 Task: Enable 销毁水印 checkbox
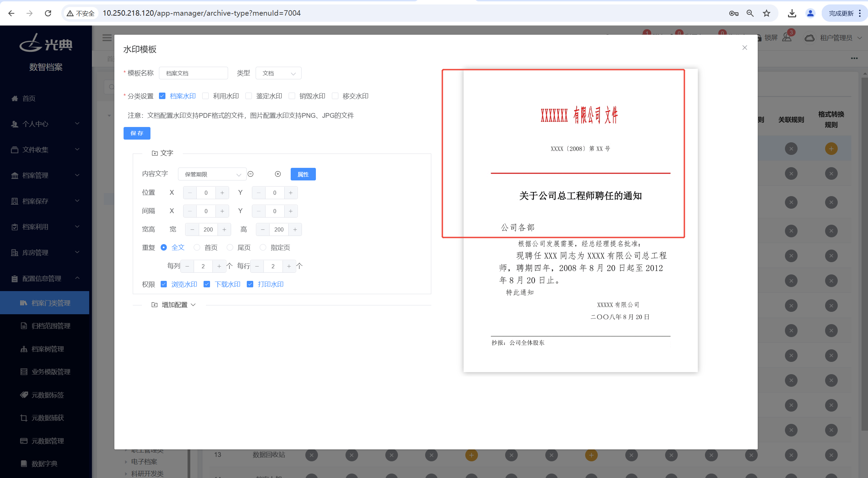tap(292, 96)
